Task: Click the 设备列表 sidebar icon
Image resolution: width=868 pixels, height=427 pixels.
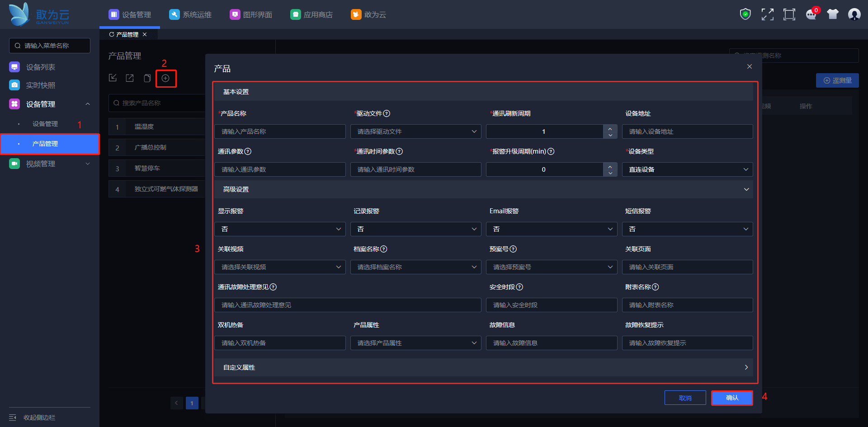Action: point(14,67)
